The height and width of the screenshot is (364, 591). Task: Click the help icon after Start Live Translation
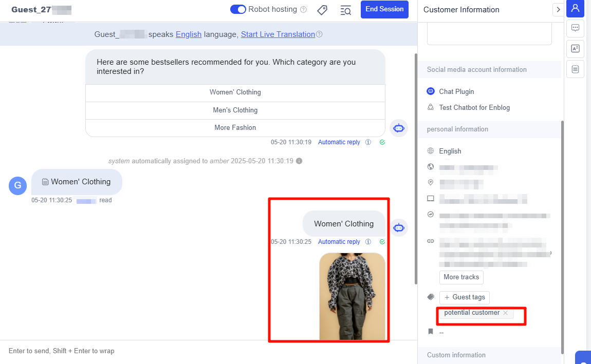coord(319,34)
